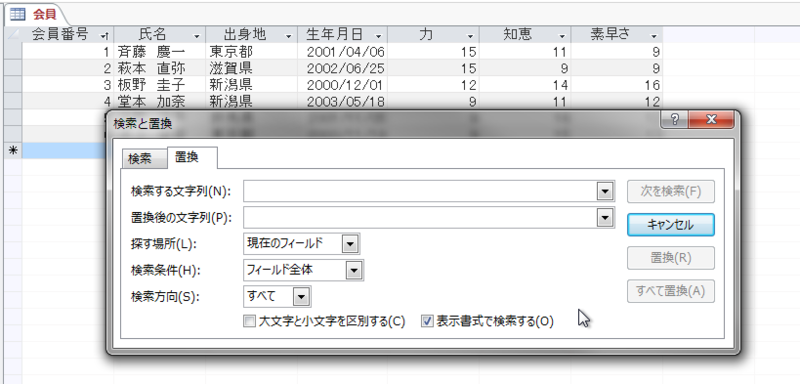
Task: Click cell 萩本 直弥
Action: click(160, 68)
